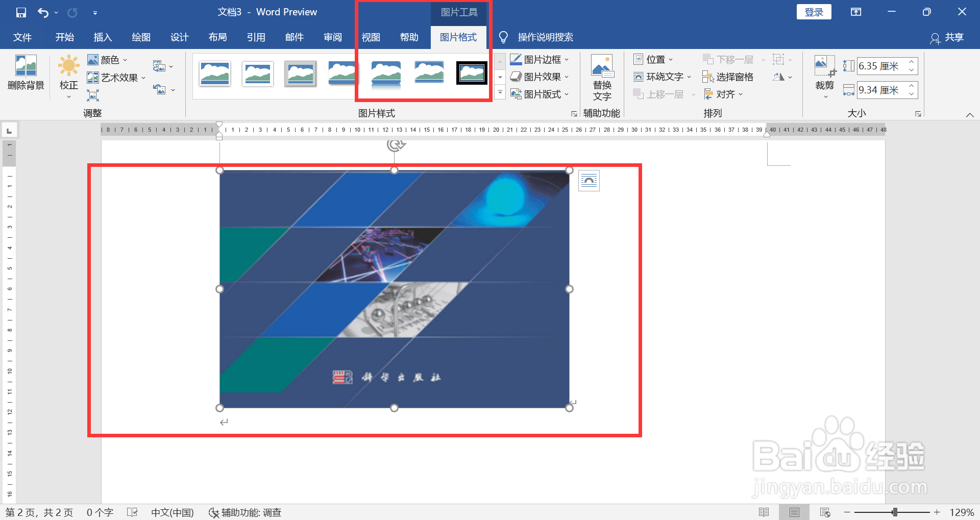Screen dimensions: 980x520
Task: Click the zoom level 129% button
Action: tap(962, 512)
